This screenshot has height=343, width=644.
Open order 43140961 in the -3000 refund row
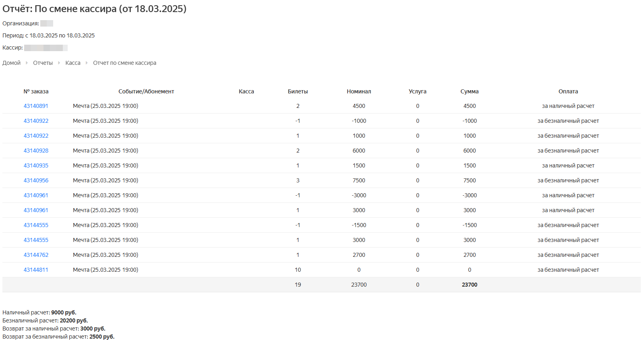[x=36, y=195]
